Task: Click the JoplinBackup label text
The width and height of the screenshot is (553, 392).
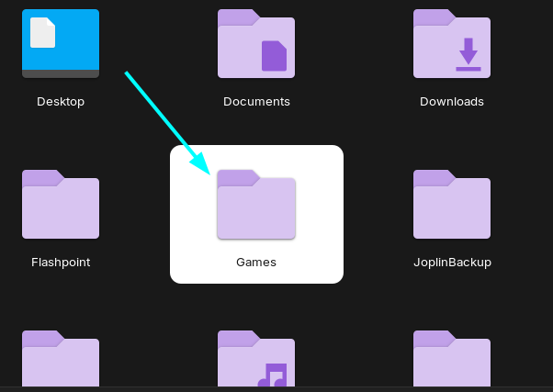Action: [453, 263]
